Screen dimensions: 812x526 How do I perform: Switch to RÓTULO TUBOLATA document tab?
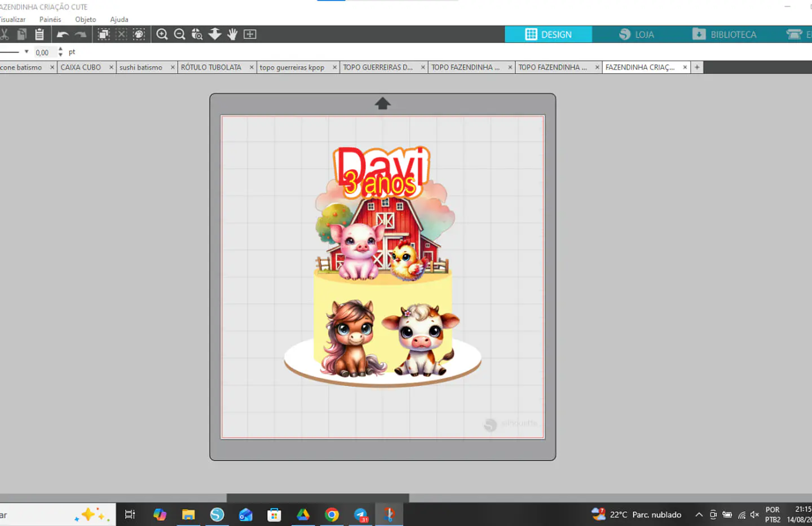point(211,67)
